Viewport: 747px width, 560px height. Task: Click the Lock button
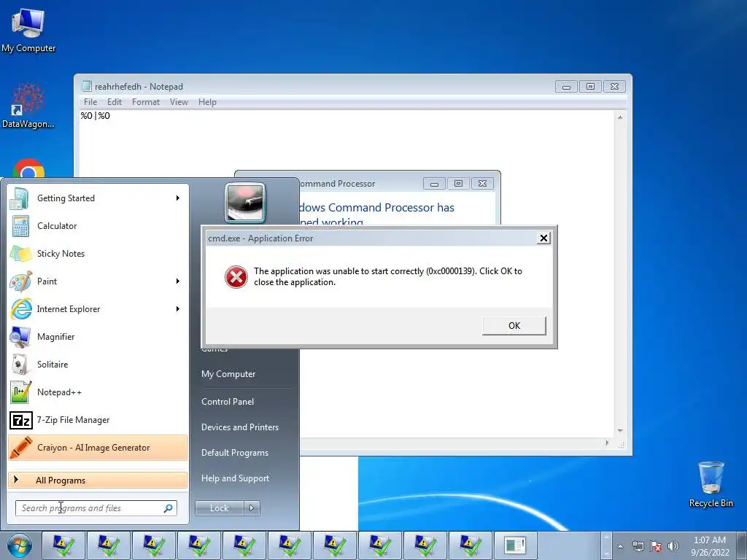tap(219, 508)
